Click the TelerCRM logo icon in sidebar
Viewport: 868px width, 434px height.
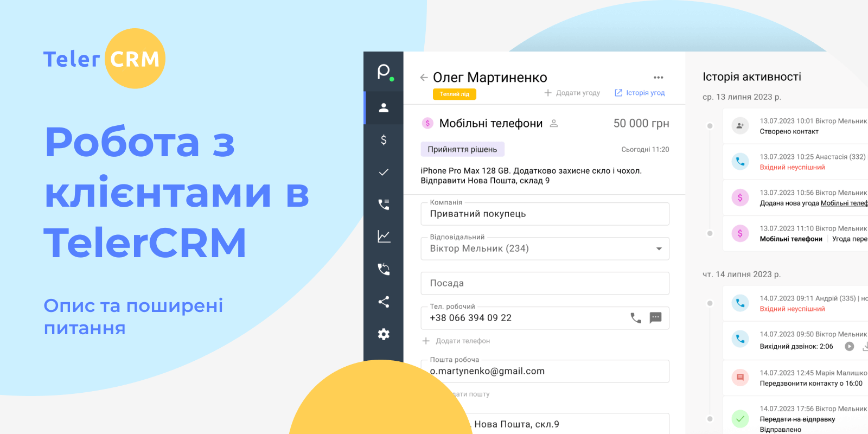(x=385, y=72)
